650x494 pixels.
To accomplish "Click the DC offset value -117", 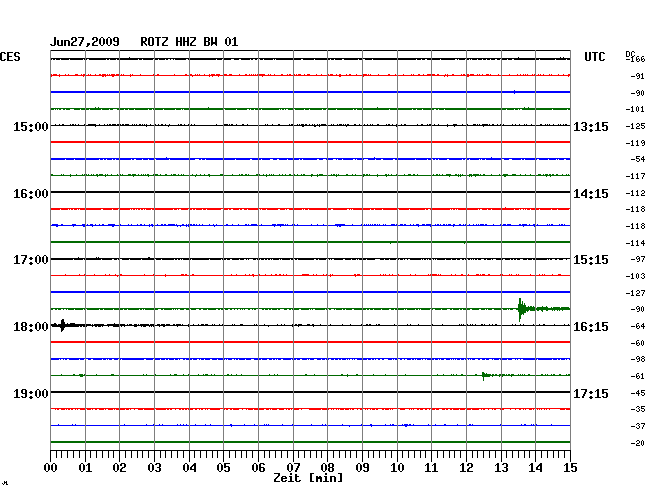I will click(x=635, y=176).
